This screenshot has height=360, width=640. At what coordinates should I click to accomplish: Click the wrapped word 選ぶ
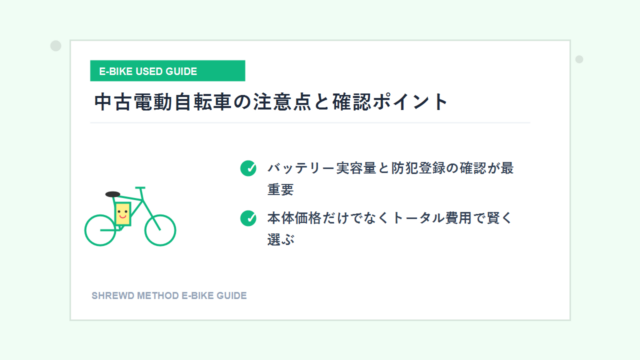pyautogui.click(x=280, y=240)
